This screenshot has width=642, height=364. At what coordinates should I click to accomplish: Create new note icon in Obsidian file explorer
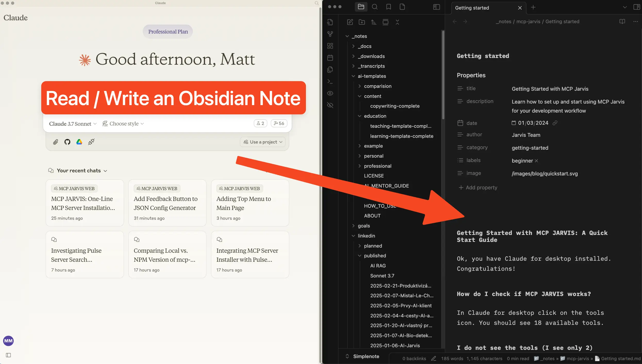(x=350, y=22)
